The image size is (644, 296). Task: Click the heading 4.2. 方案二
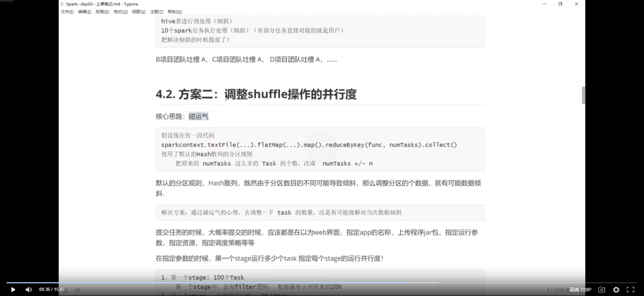(256, 94)
